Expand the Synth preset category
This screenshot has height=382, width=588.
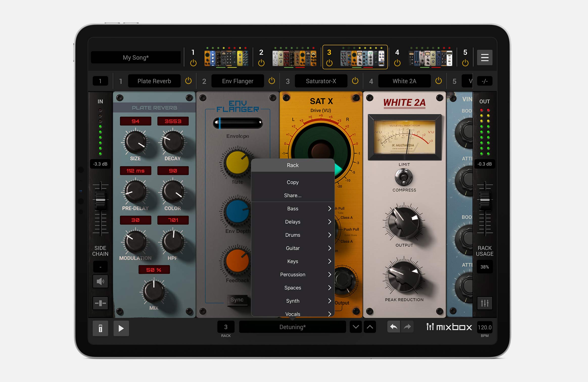pyautogui.click(x=293, y=301)
